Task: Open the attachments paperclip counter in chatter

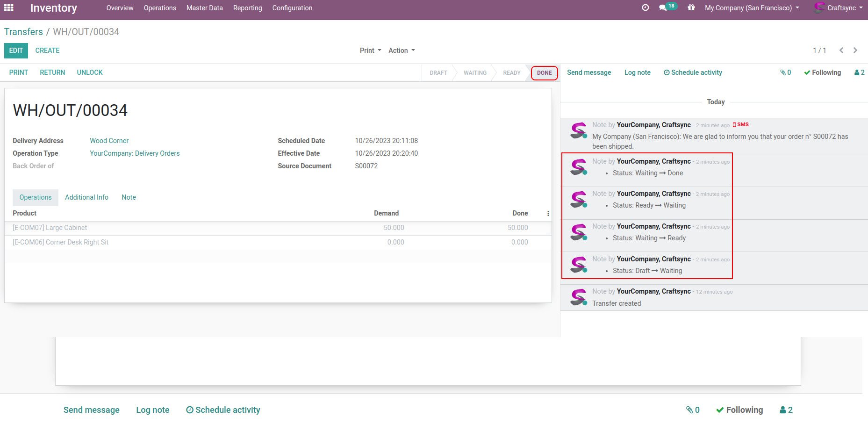Action: 785,72
